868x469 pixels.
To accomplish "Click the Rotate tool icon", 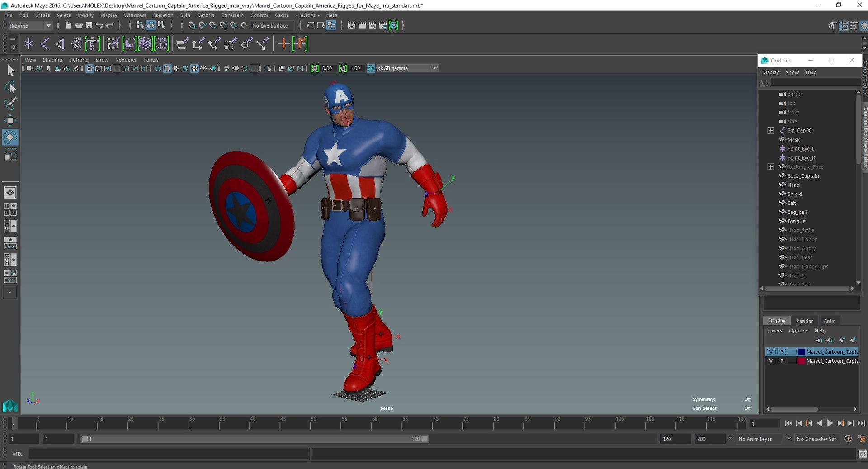I will point(10,137).
